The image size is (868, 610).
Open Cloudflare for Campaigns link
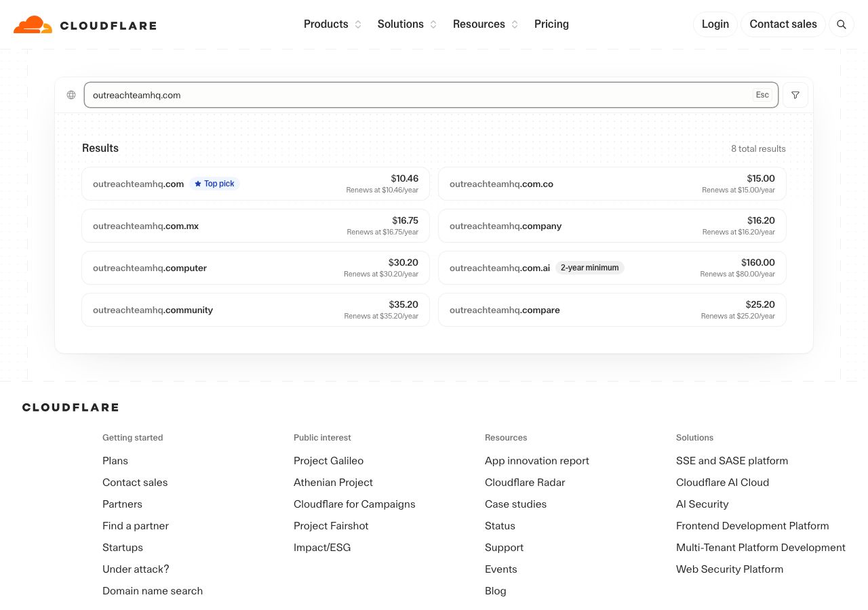[x=355, y=504]
